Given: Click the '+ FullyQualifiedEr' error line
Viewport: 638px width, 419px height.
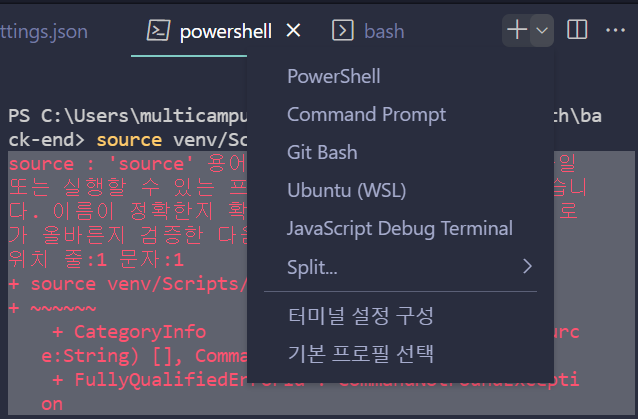Looking at the screenshot, I should pyautogui.click(x=150, y=380).
